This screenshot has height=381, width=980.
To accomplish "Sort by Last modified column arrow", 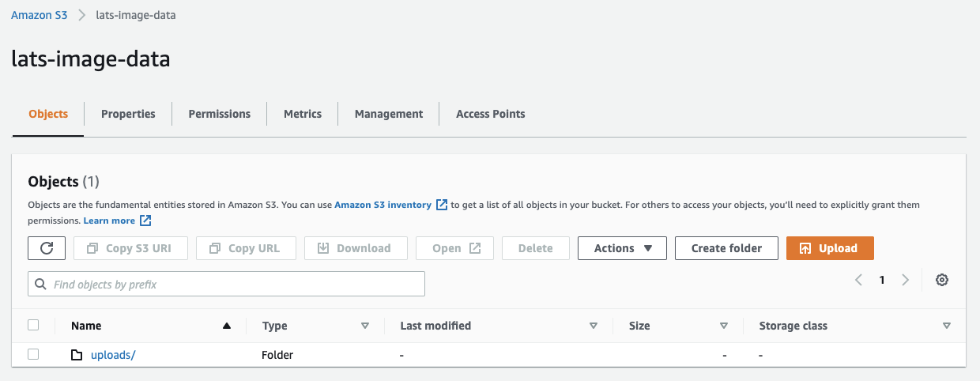I will coord(594,326).
